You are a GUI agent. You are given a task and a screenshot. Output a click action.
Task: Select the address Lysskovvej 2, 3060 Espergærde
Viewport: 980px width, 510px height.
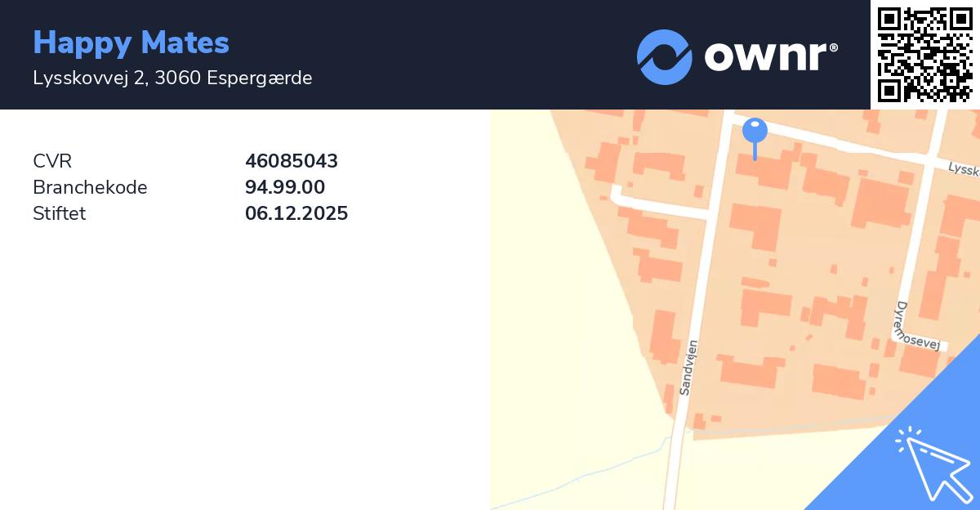(172, 78)
